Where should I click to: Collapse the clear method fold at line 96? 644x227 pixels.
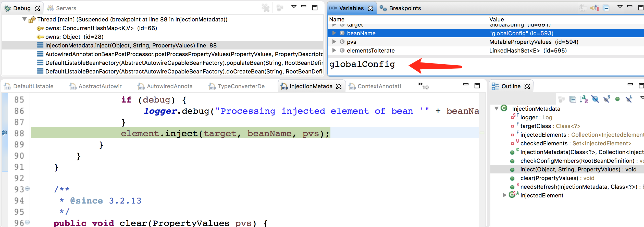(27, 222)
